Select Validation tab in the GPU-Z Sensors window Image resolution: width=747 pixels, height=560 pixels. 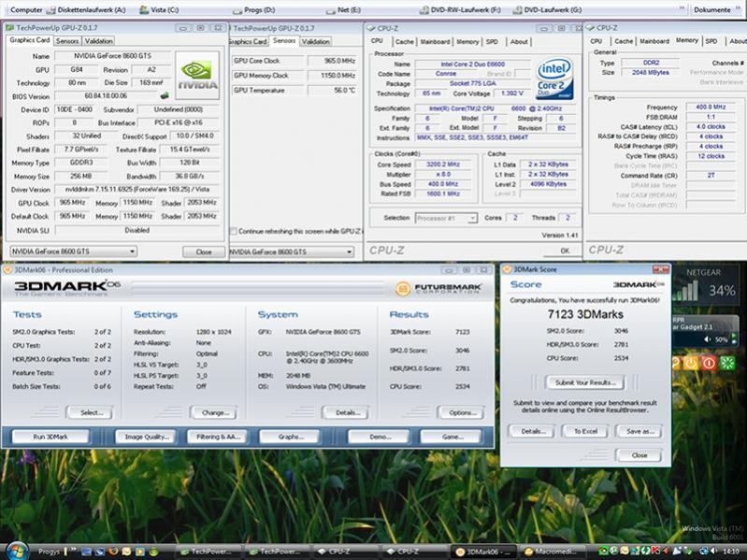[315, 41]
